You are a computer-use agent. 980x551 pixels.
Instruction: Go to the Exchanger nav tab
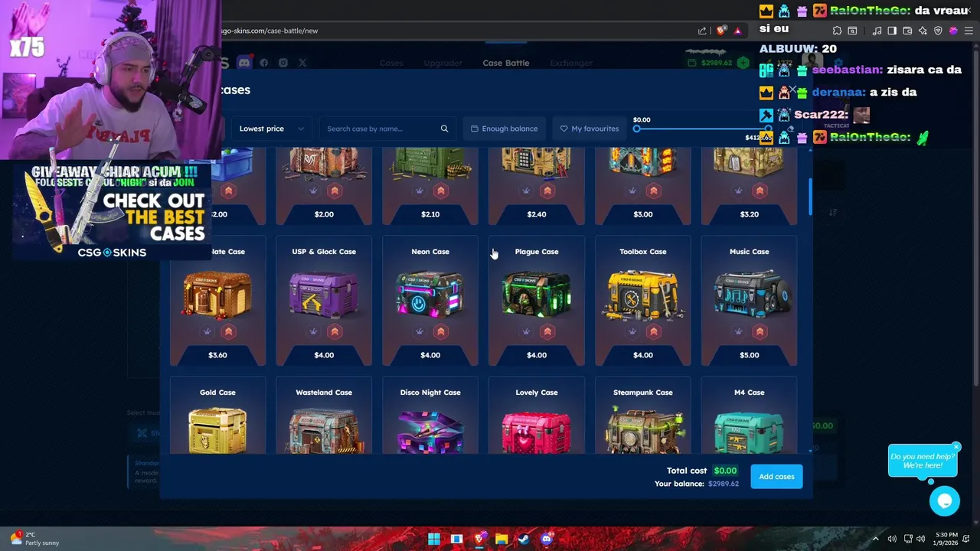pos(571,63)
